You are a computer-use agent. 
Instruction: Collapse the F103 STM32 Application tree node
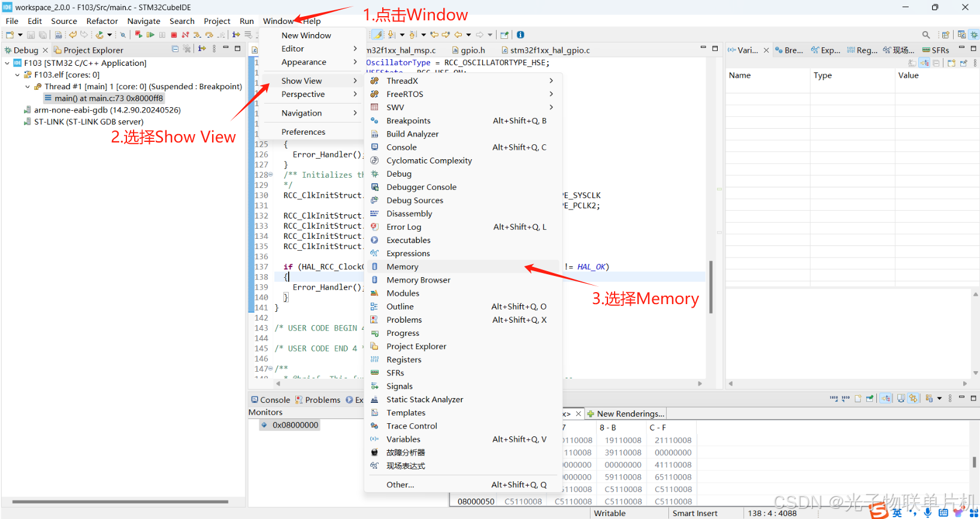(7, 63)
